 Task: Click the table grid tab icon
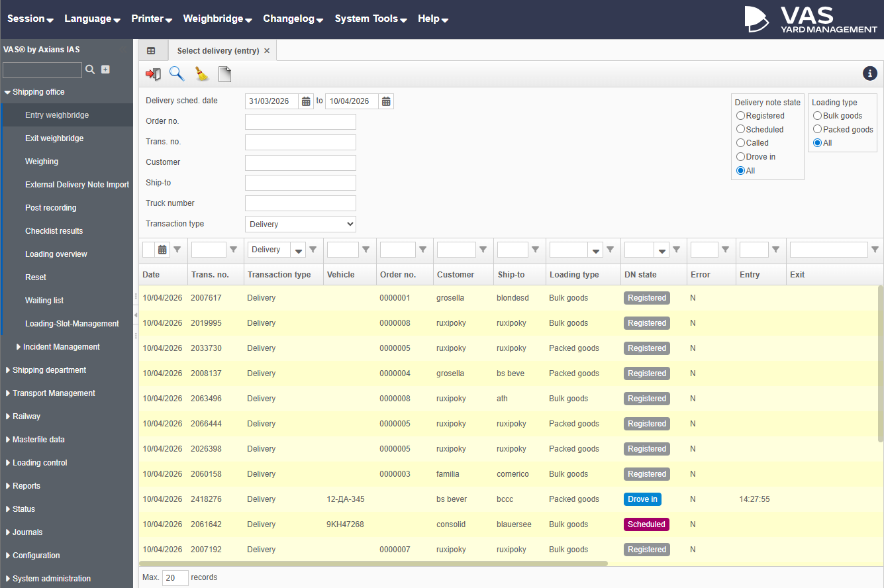(x=151, y=51)
